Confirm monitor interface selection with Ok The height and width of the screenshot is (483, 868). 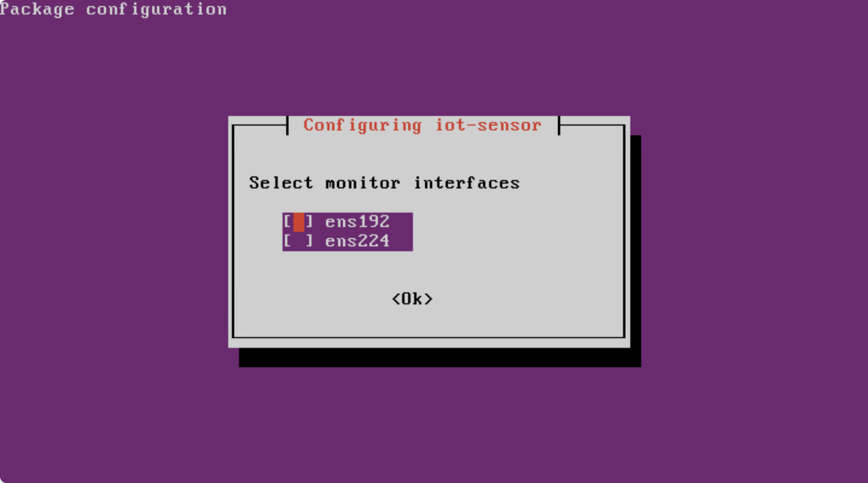pyautogui.click(x=413, y=298)
